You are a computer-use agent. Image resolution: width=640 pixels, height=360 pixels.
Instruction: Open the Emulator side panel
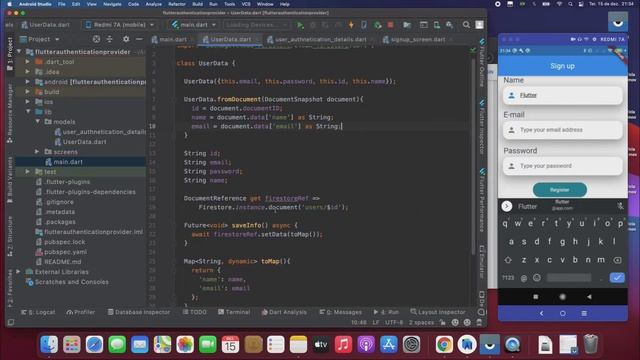tap(482, 262)
